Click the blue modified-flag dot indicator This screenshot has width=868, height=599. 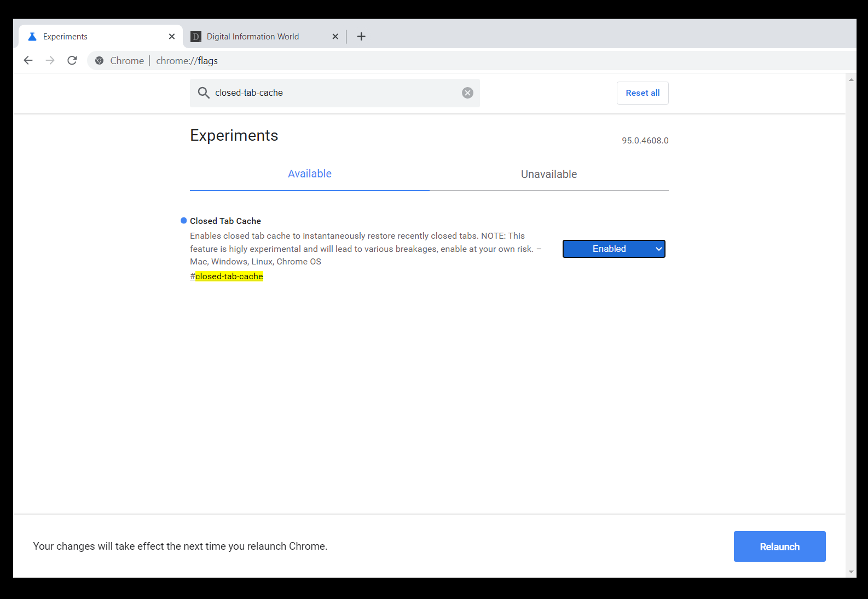[184, 221]
